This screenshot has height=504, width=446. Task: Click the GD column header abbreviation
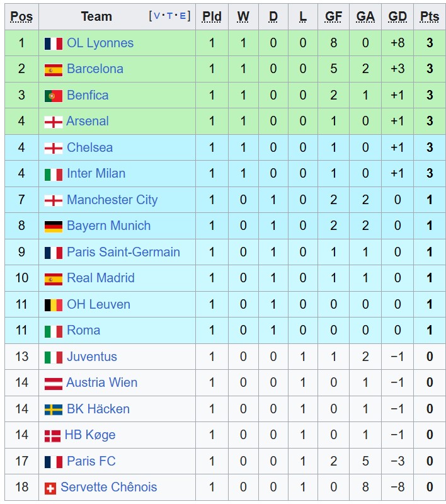click(397, 16)
